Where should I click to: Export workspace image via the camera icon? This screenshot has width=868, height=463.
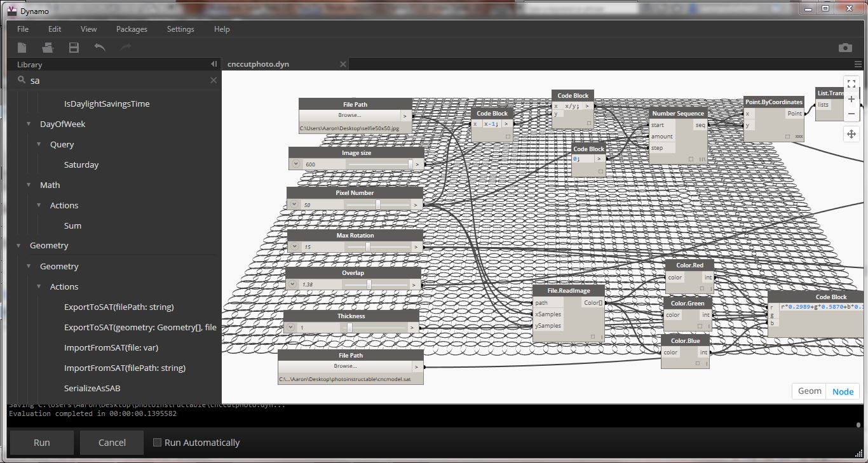[846, 47]
